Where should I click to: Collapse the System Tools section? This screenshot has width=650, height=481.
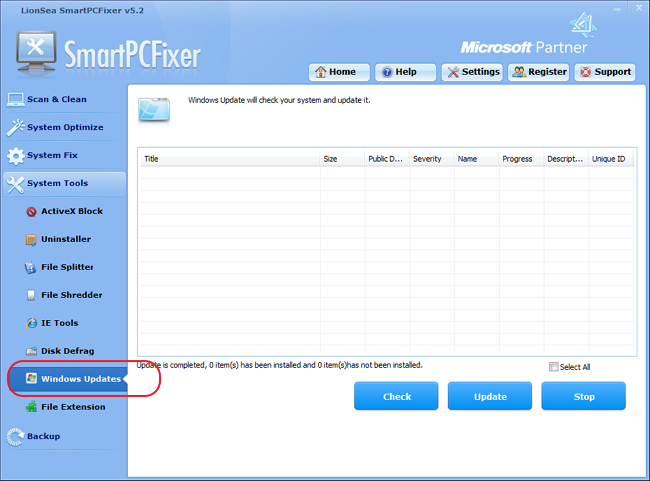65,184
